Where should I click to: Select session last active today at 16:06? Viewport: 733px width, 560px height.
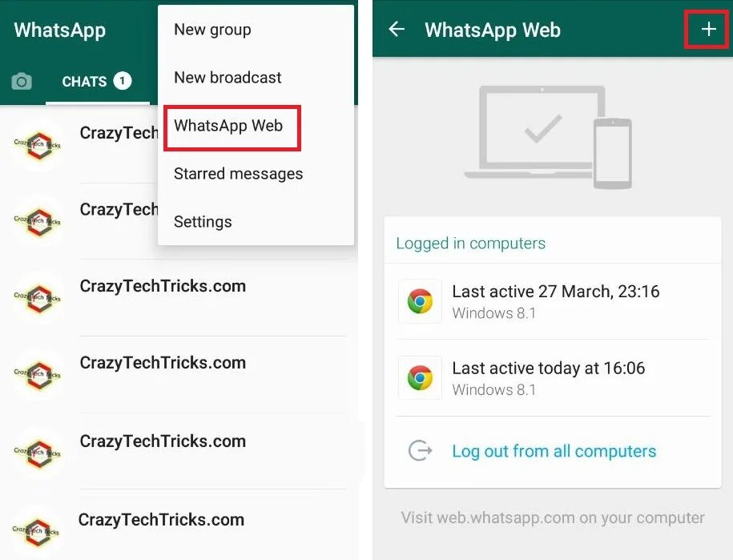553,378
